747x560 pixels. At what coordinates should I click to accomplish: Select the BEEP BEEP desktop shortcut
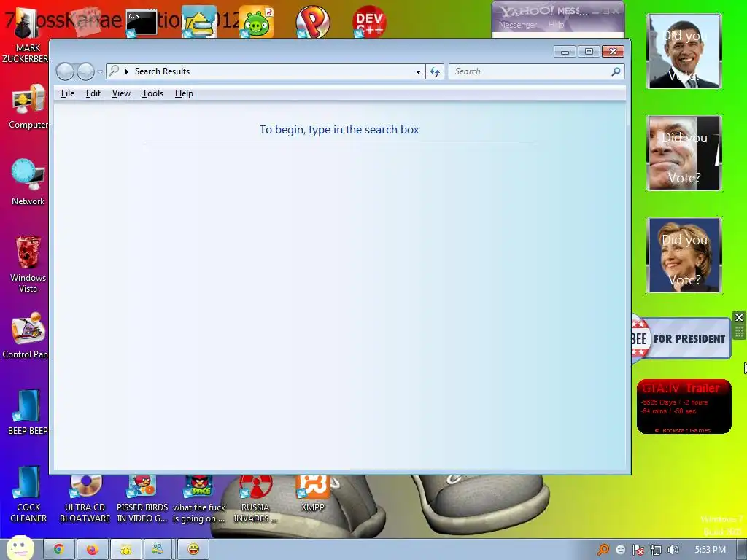pos(28,413)
